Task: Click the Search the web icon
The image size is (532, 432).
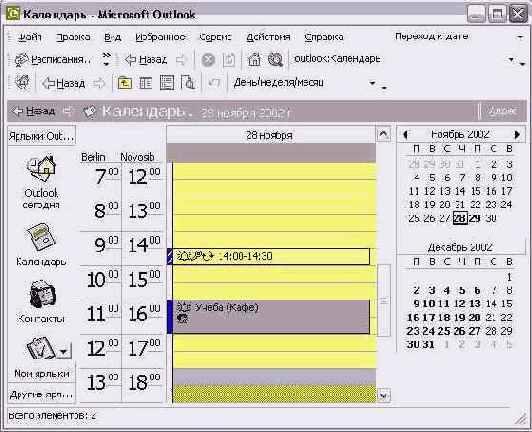Action: coord(275,60)
